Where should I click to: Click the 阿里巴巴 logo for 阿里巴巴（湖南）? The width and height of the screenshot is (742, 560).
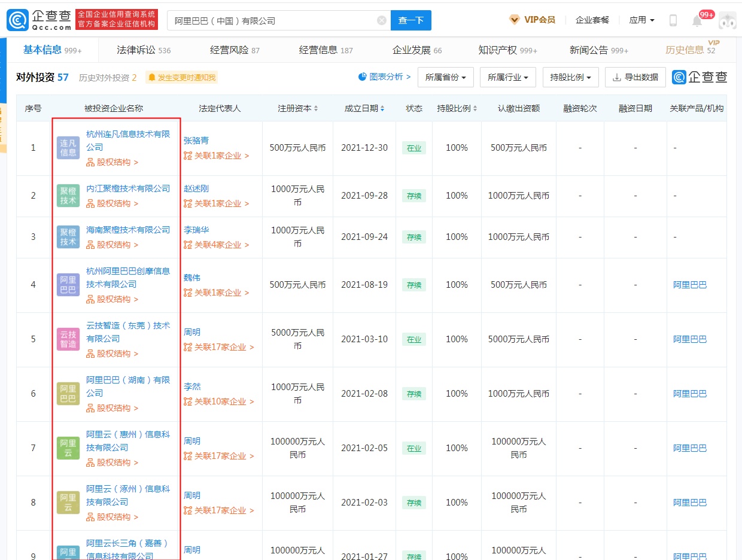(68, 394)
